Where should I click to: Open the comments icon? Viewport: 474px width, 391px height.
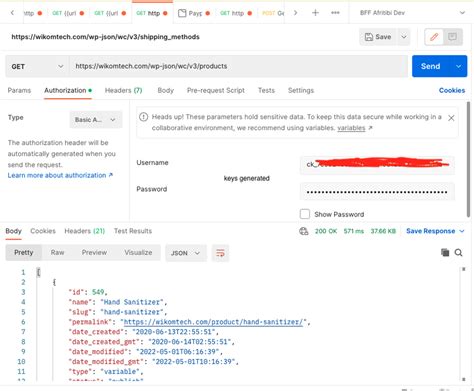452,37
